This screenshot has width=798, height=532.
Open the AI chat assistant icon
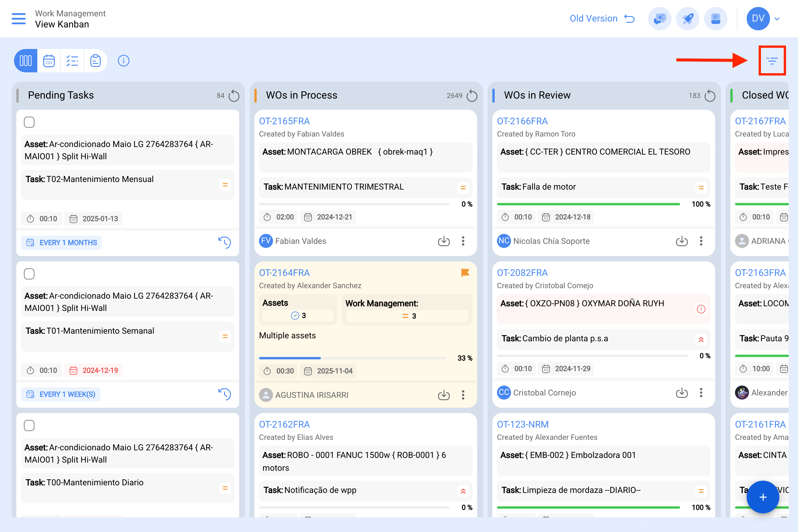[x=659, y=19]
